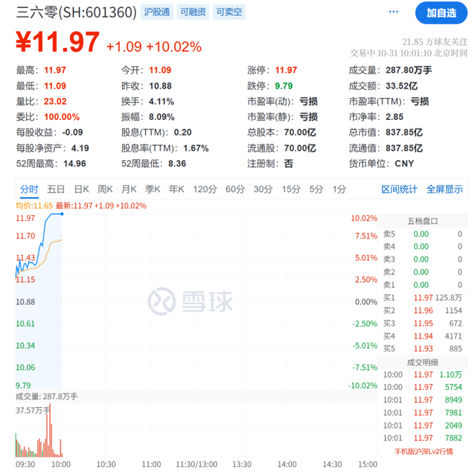476x475 pixels.
Task: Click the 雪球 watermark logo on chart
Action: coord(190,302)
